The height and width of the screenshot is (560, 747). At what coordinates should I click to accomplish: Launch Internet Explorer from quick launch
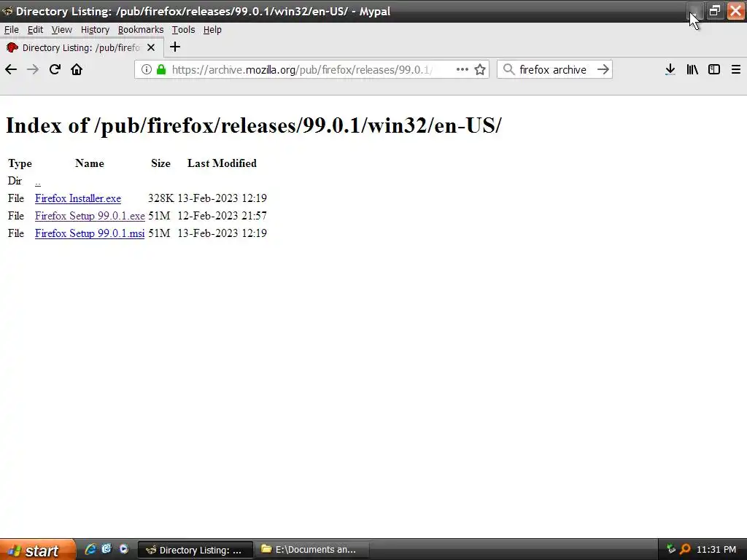tap(90, 549)
